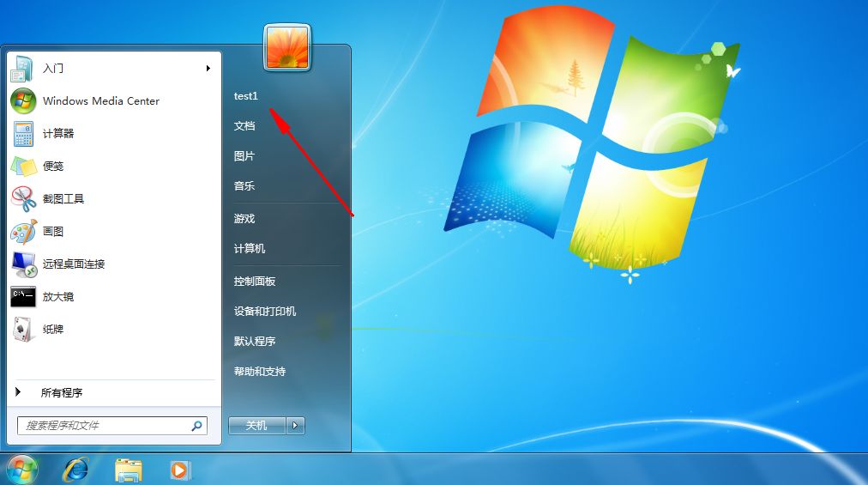Click the magnifier search icon
The height and width of the screenshot is (485, 868).
(196, 426)
